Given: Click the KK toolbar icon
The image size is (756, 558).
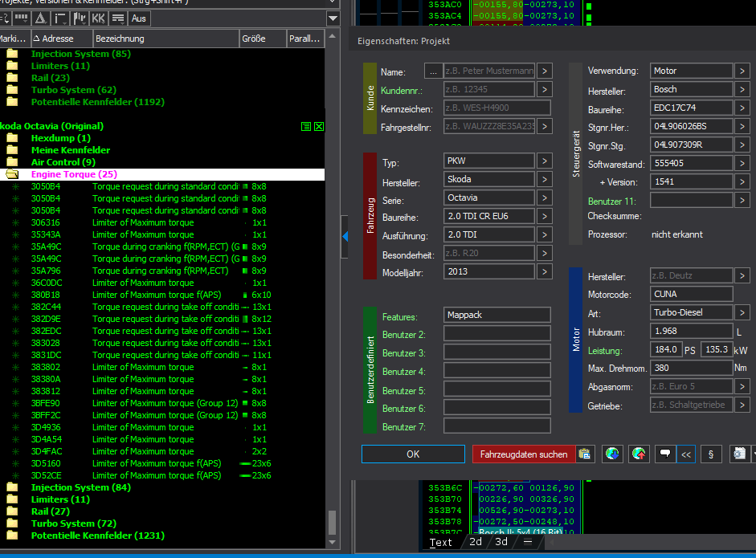Looking at the screenshot, I should tap(99, 18).
